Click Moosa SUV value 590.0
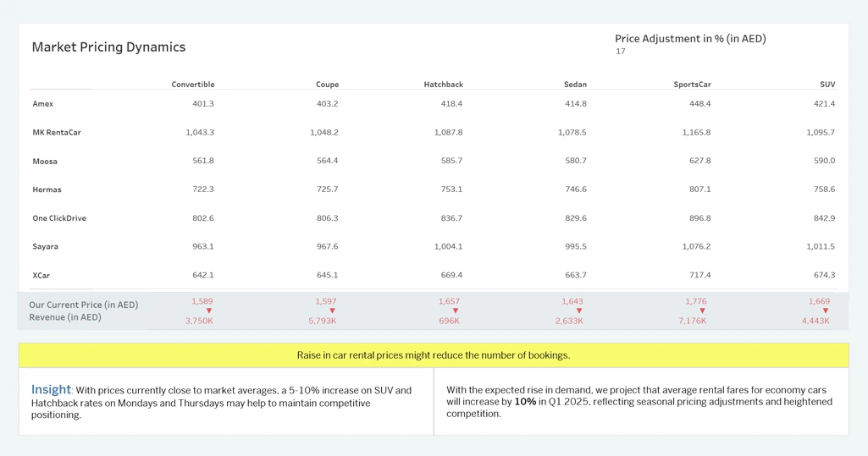868x456 pixels. click(824, 160)
